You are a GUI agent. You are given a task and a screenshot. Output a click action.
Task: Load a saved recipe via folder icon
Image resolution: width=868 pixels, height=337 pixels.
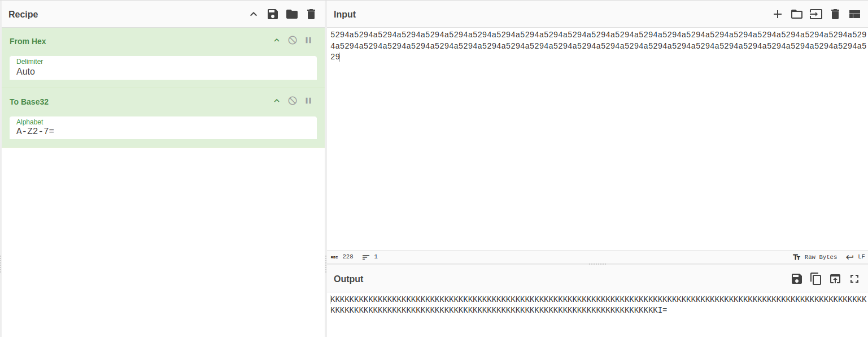(291, 14)
